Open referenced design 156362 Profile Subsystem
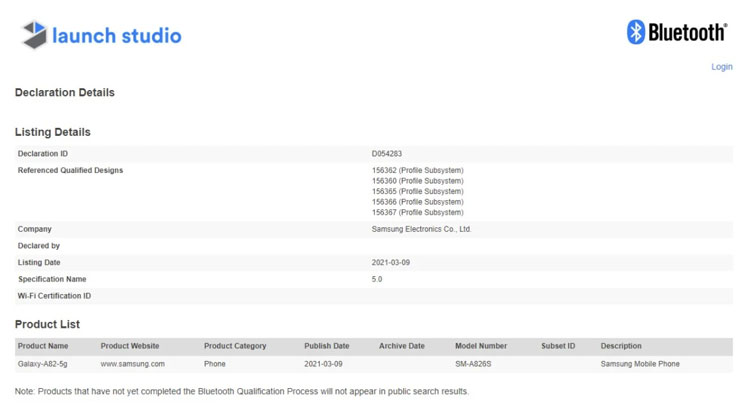The height and width of the screenshot is (408, 740). pyautogui.click(x=417, y=170)
